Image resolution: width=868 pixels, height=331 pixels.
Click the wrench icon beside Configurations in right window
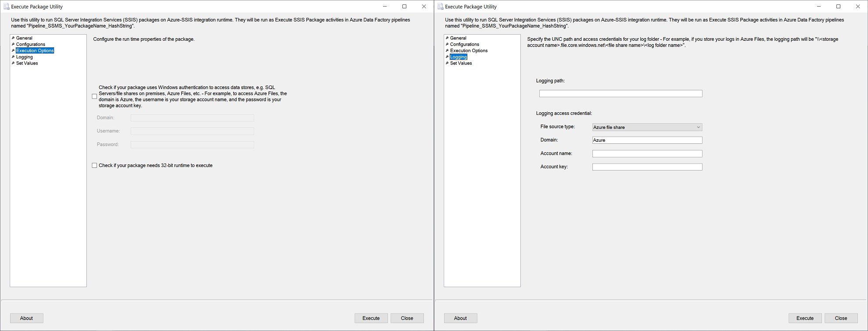pos(447,44)
